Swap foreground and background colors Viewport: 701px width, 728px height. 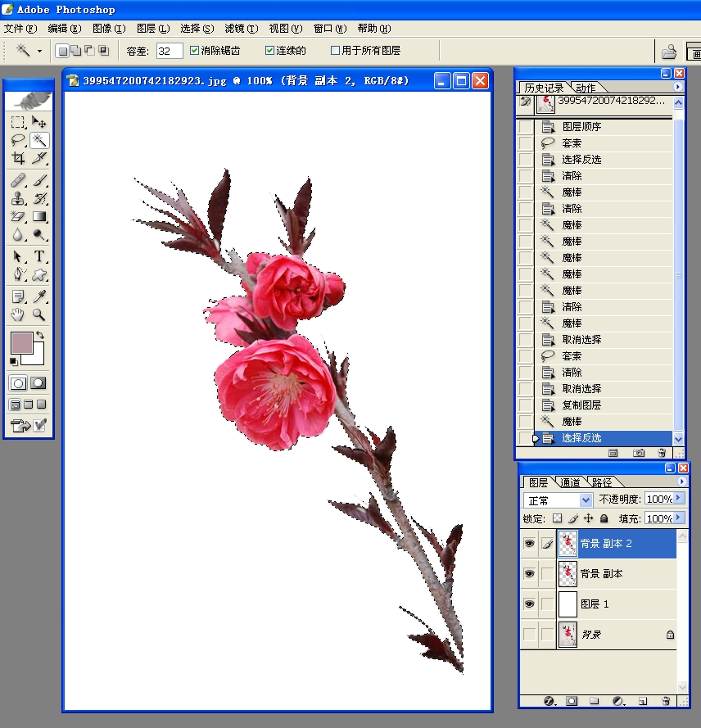click(39, 335)
